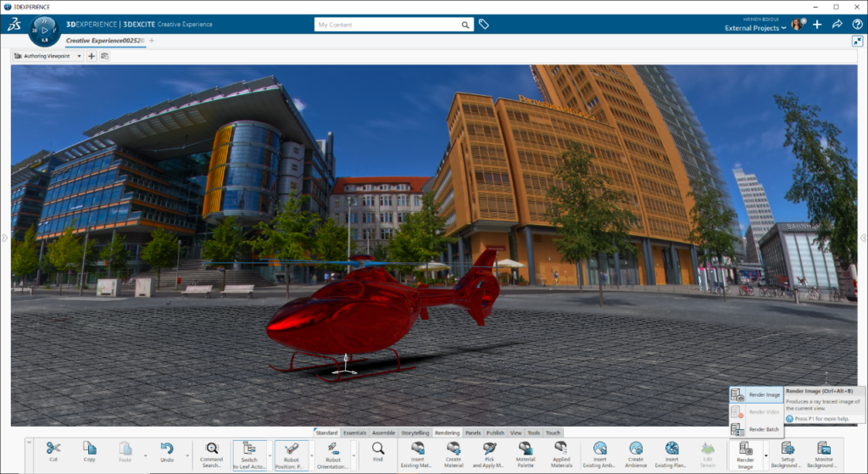
Task: Expand the right side panel arrow
Action: point(863,237)
